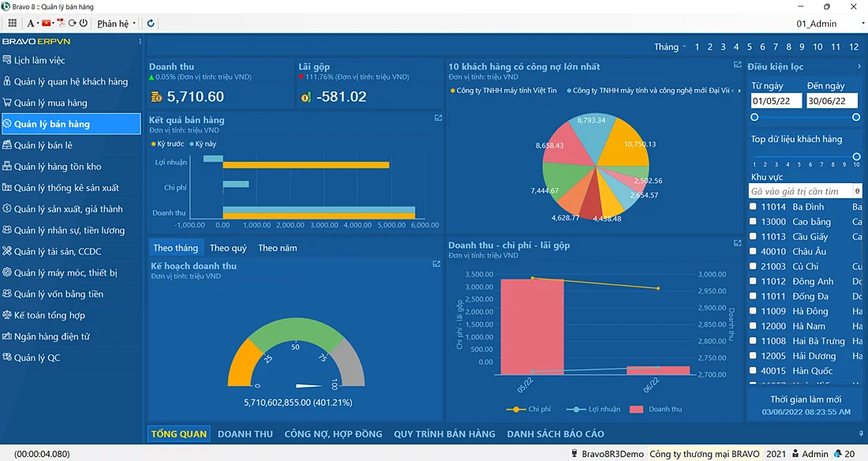The height and width of the screenshot is (461, 868).
Task: Open the Phân hệ dropdown menu
Action: point(116,24)
